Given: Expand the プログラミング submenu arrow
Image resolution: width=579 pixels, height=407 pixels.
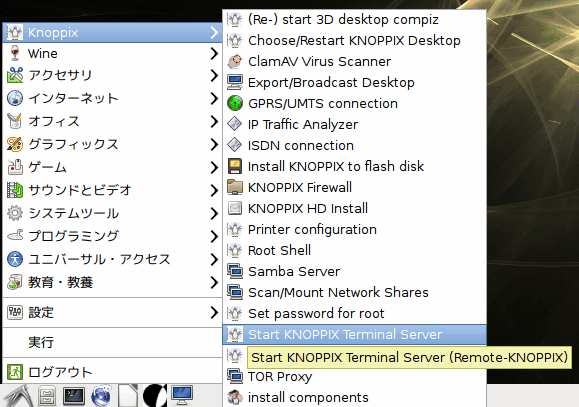Looking at the screenshot, I should (214, 236).
